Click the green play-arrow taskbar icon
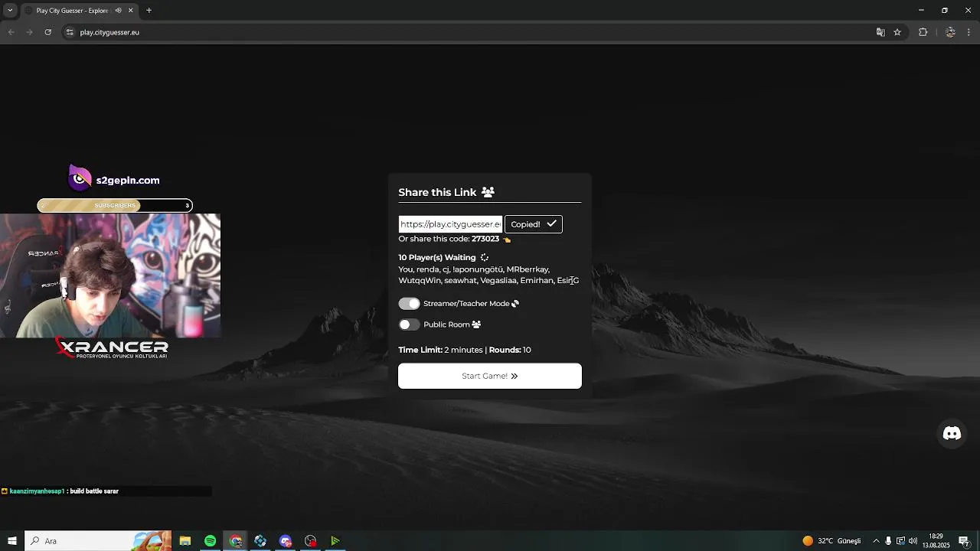Screen dimensions: 980x551 tap(335, 541)
